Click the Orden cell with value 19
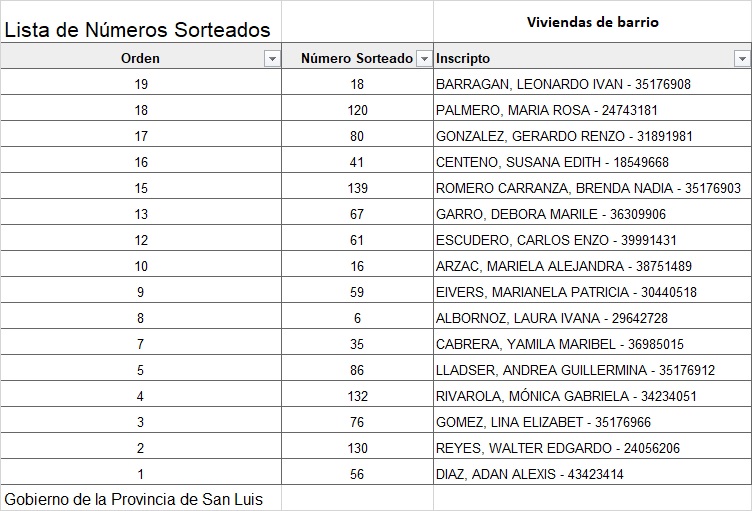Viewport: 752px width, 511px height. (141, 84)
